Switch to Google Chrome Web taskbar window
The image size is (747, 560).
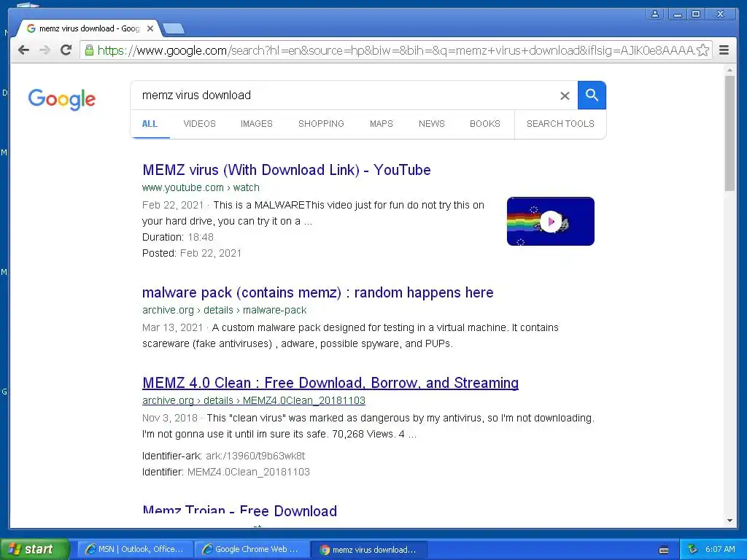coord(252,550)
